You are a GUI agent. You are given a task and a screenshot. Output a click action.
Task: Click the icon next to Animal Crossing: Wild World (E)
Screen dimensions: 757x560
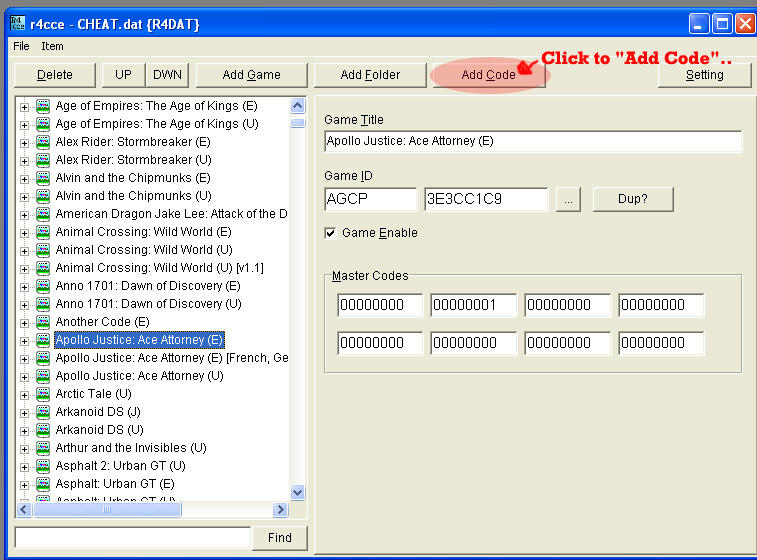[43, 232]
